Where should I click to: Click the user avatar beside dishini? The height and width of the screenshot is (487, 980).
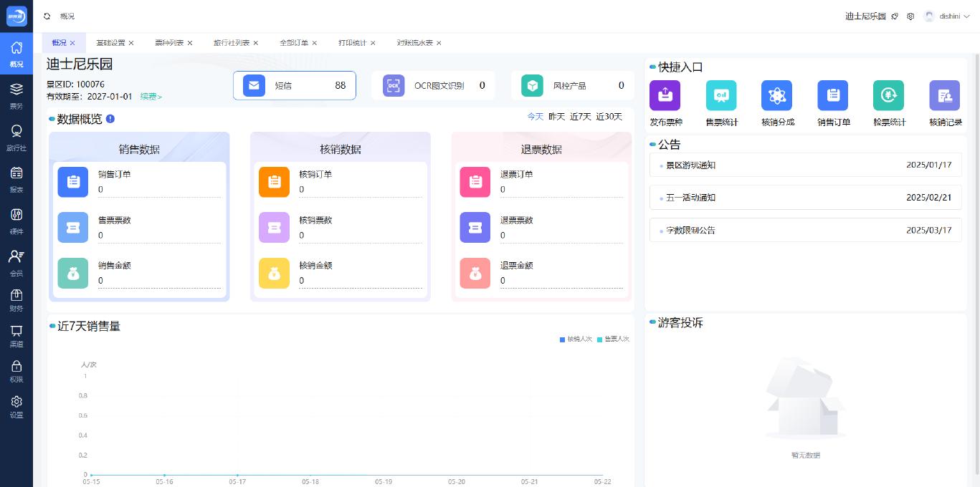[929, 16]
